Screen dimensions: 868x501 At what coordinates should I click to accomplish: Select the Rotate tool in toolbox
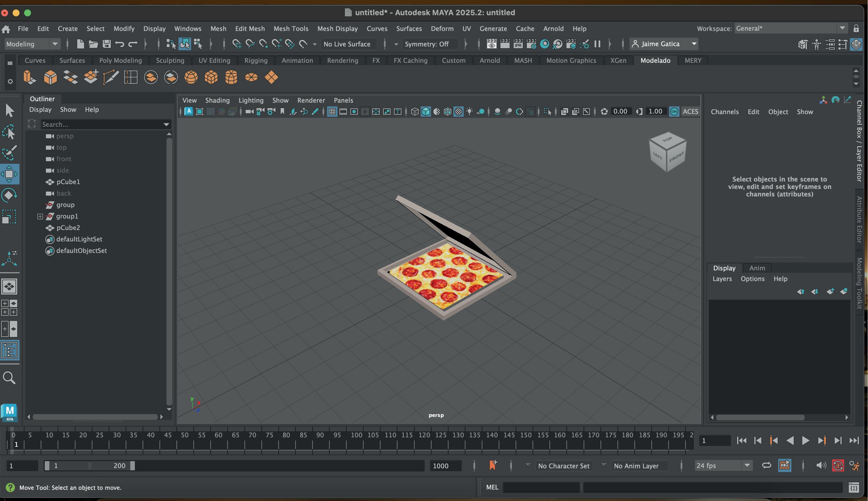click(9, 196)
